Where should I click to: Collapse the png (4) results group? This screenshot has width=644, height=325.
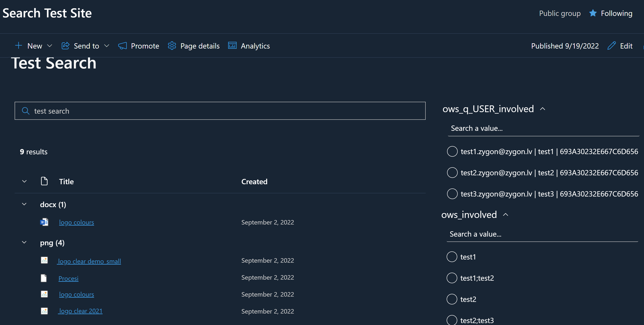click(24, 242)
